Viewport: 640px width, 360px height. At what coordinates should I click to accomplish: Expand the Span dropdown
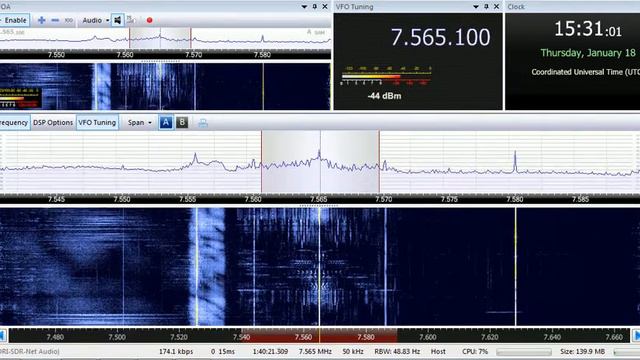pos(139,122)
